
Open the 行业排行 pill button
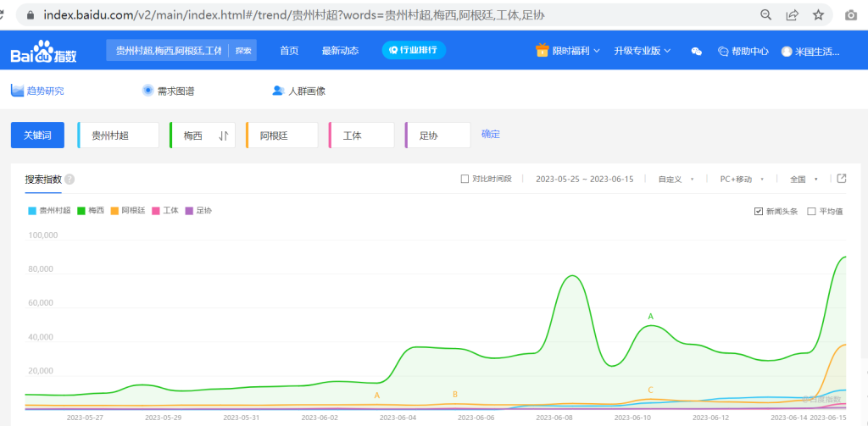click(414, 50)
